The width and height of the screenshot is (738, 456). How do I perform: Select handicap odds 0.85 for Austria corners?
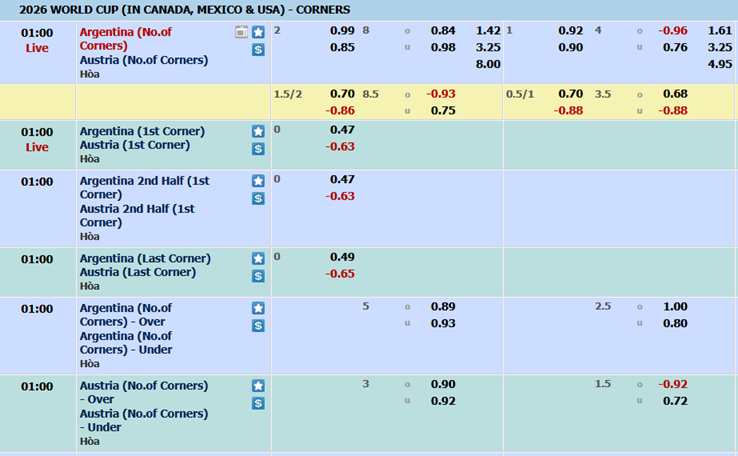point(342,48)
